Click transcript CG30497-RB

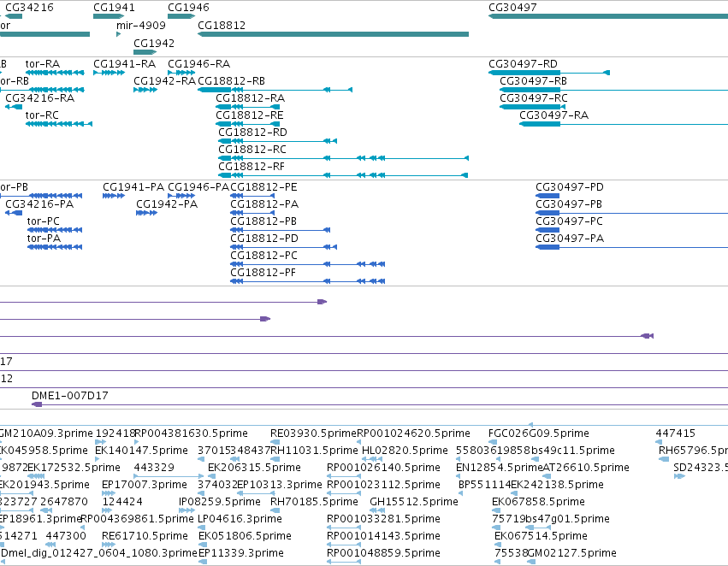pos(613,90)
